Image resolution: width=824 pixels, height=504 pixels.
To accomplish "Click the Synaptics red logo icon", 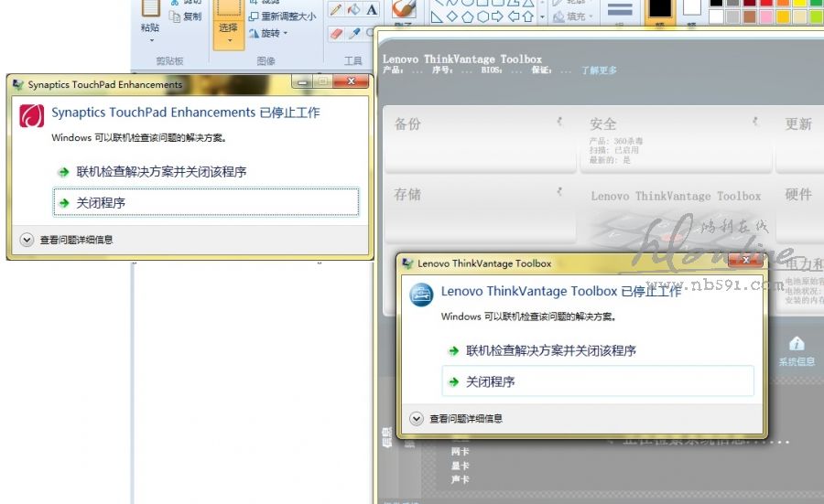I will tap(31, 116).
